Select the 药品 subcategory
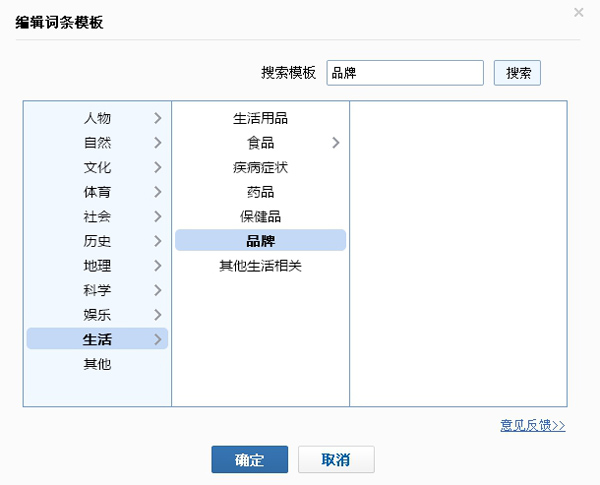Image resolution: width=600 pixels, height=485 pixels. [x=260, y=192]
